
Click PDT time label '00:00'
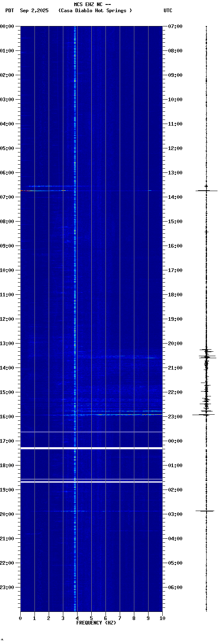click(7, 26)
